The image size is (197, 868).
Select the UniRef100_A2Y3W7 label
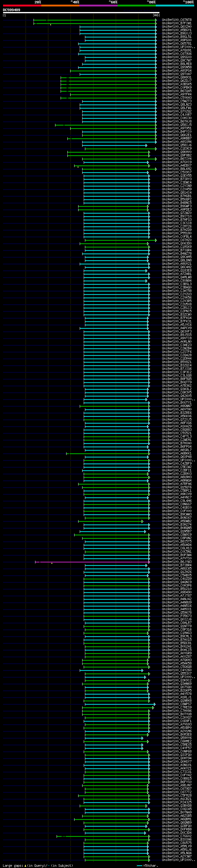(x=177, y=857)
